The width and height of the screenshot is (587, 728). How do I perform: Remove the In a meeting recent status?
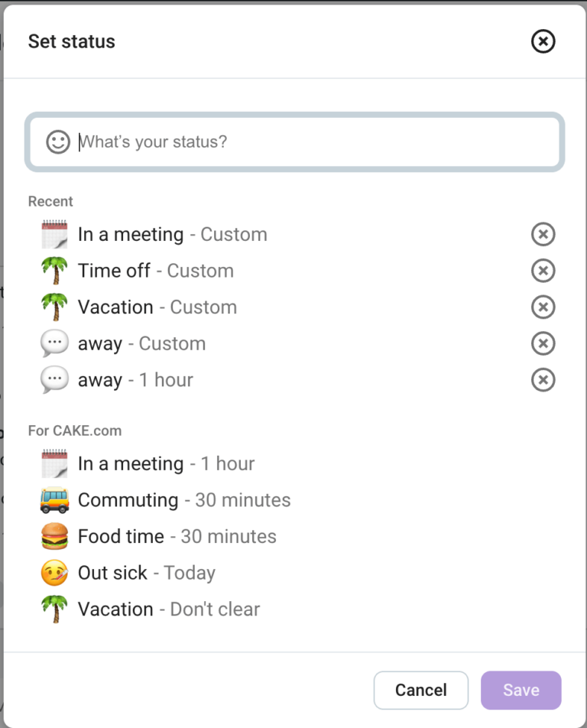543,234
